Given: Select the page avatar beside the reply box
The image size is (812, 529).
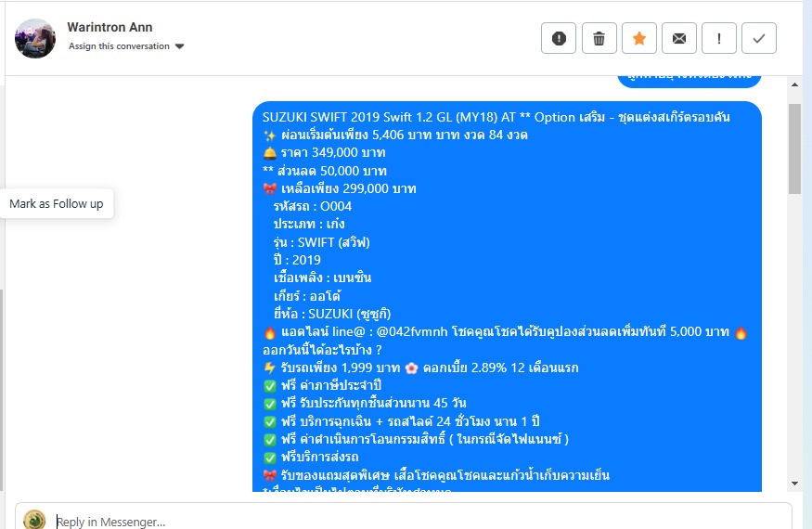Looking at the screenshot, I should pyautogui.click(x=34, y=520).
